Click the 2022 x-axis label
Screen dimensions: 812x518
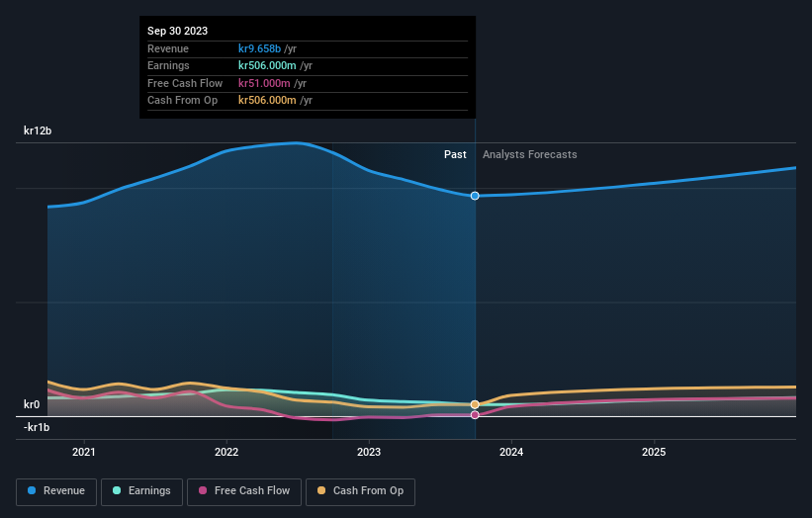pyautogui.click(x=226, y=452)
